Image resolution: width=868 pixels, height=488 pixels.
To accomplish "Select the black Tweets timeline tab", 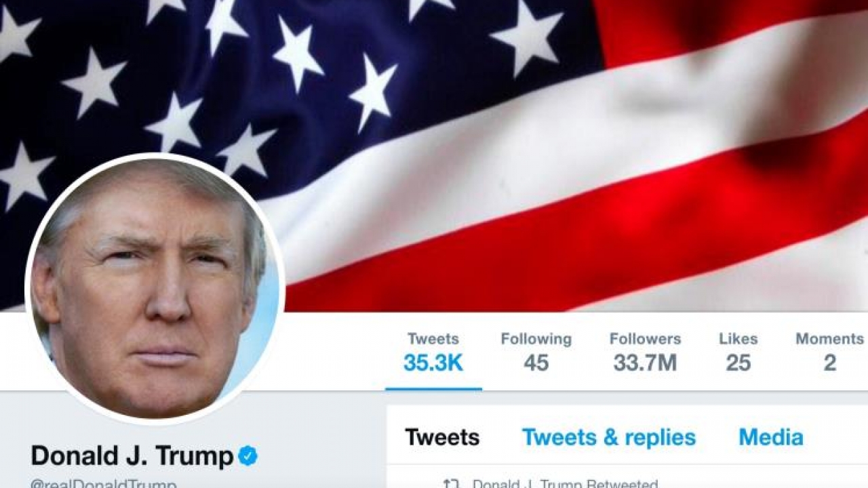I will coord(442,438).
